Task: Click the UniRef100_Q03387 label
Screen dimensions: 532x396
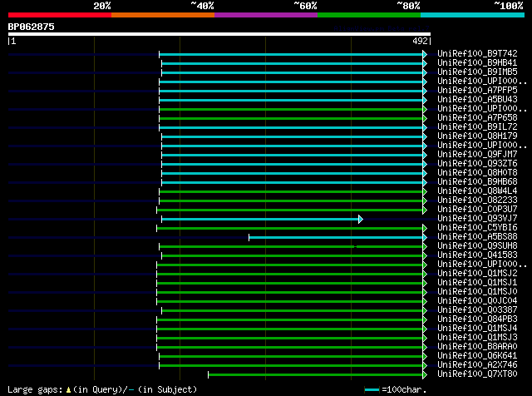Action: point(477,310)
